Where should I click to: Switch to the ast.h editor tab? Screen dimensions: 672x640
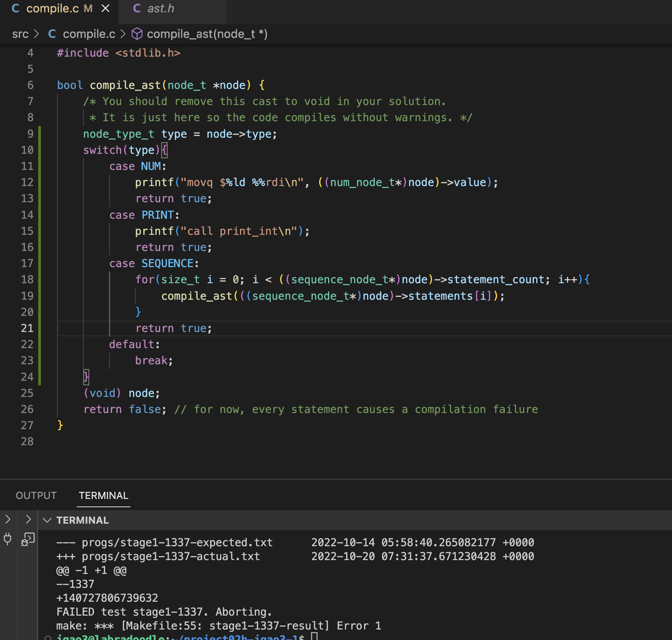click(160, 8)
